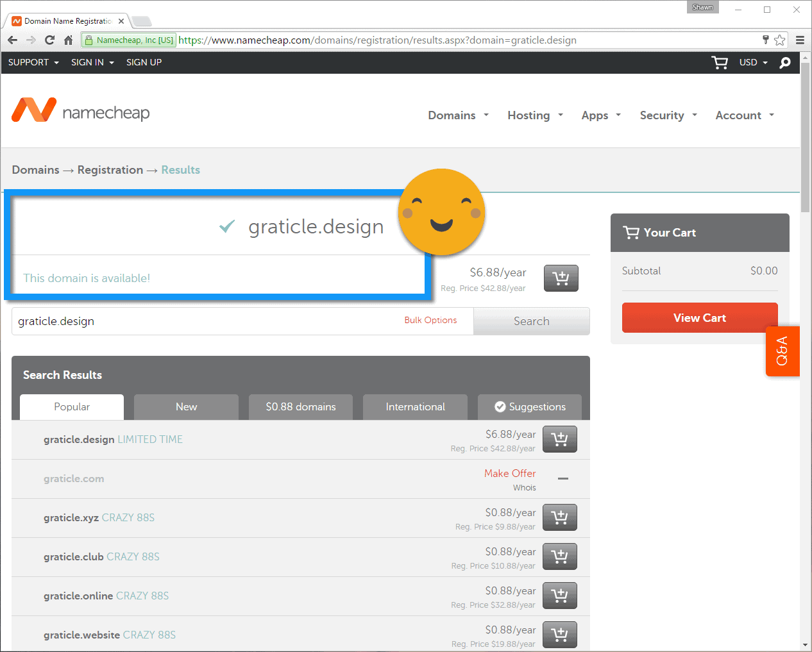Click the Results breadcrumb text
This screenshot has width=812, height=652.
click(x=180, y=170)
